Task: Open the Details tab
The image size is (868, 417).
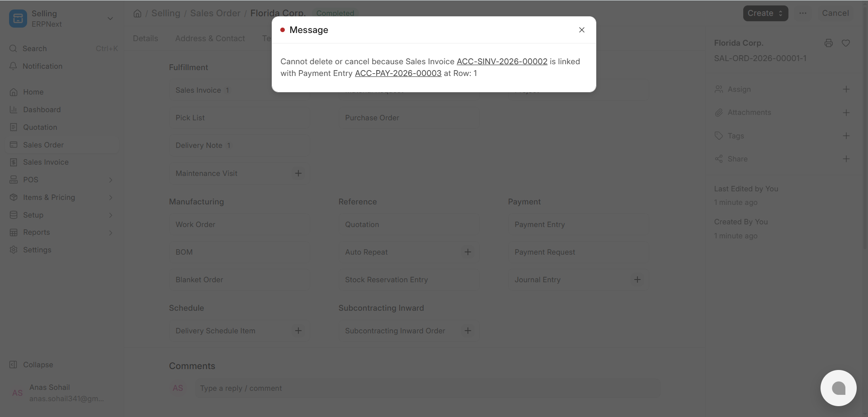Action: (x=146, y=38)
